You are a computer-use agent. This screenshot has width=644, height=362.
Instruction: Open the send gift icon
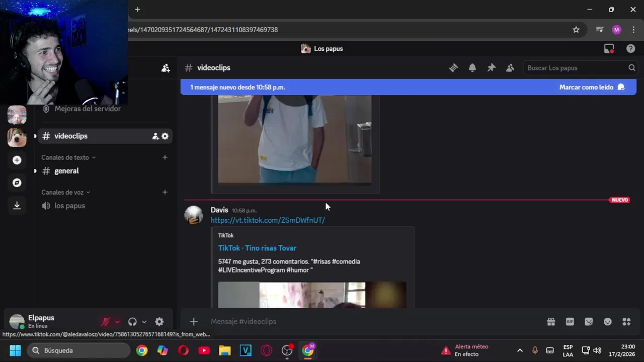click(551, 322)
